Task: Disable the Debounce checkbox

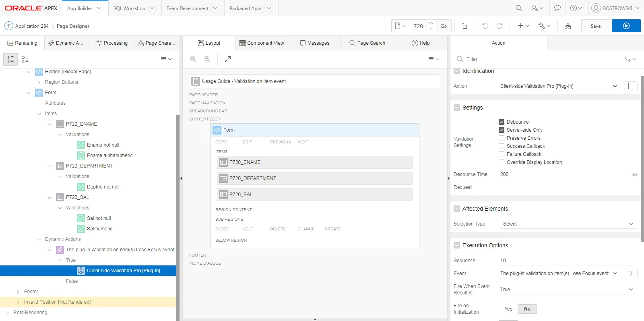Action: (502, 122)
